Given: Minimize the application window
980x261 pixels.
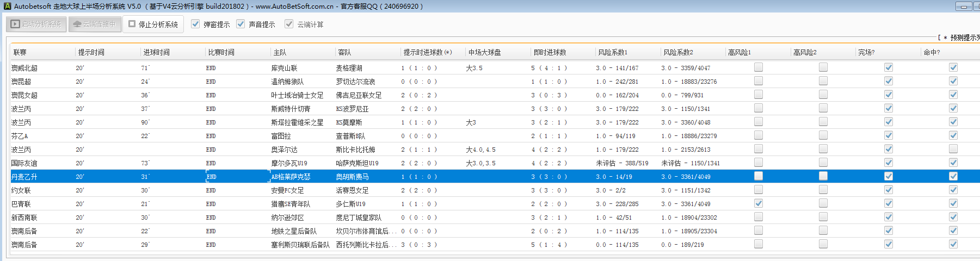Looking at the screenshot, I should (x=964, y=7).
